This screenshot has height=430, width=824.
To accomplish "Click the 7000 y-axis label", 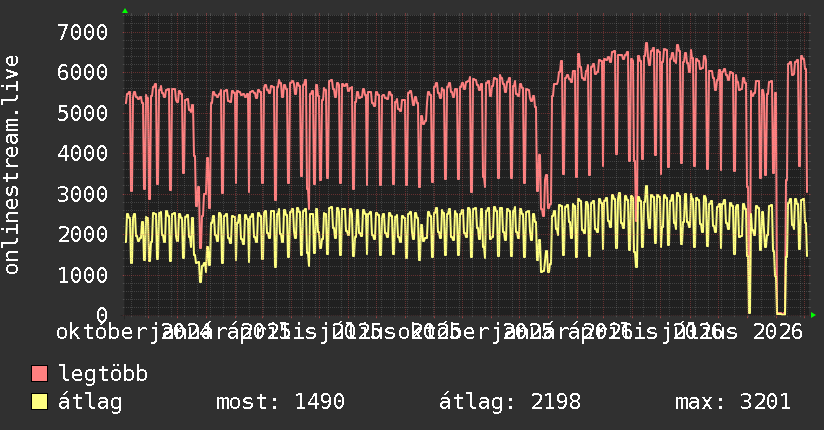I will pyautogui.click(x=83, y=32).
